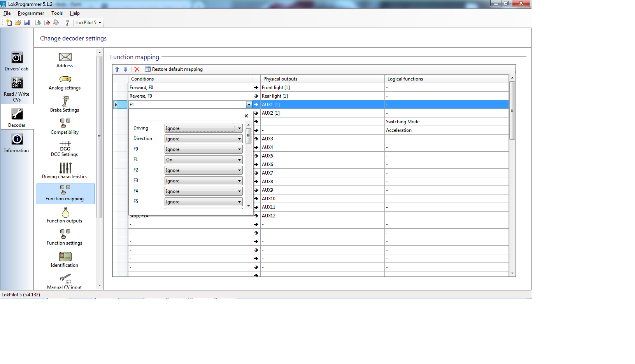Screen dimensions: 635x364
Task: Click the save disk icon in toolbar
Action: point(27,23)
